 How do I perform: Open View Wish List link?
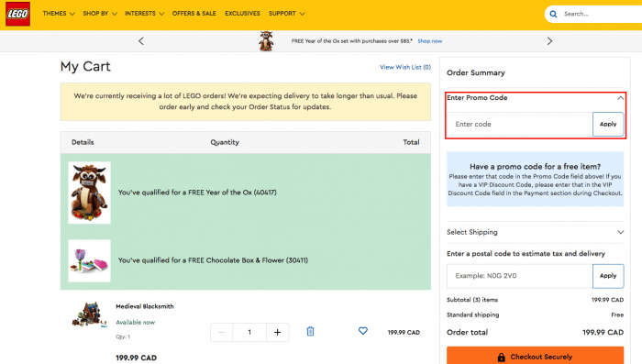click(405, 67)
